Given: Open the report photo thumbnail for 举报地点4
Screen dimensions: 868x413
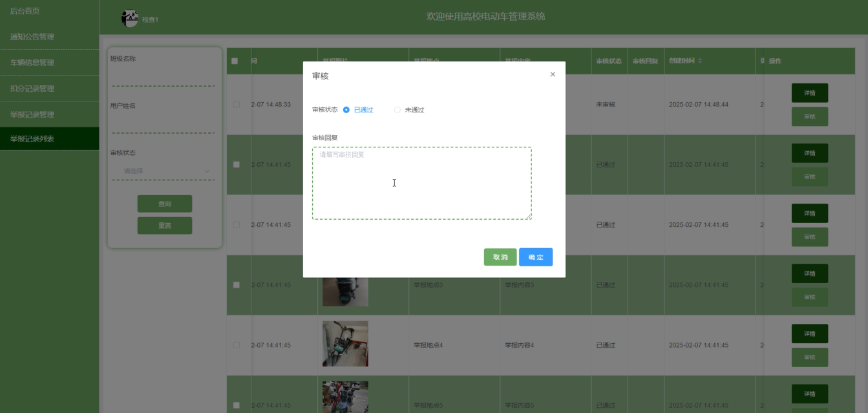Looking at the screenshot, I should [345, 344].
